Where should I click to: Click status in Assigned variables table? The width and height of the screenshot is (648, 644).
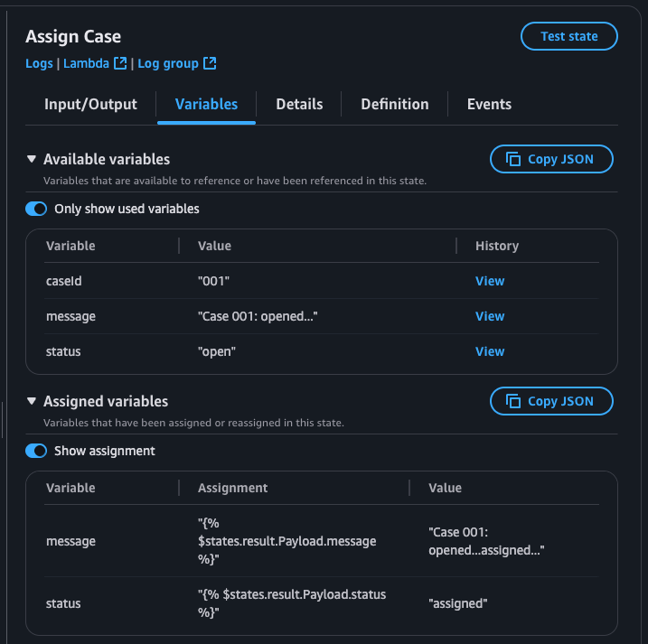pyautogui.click(x=63, y=603)
